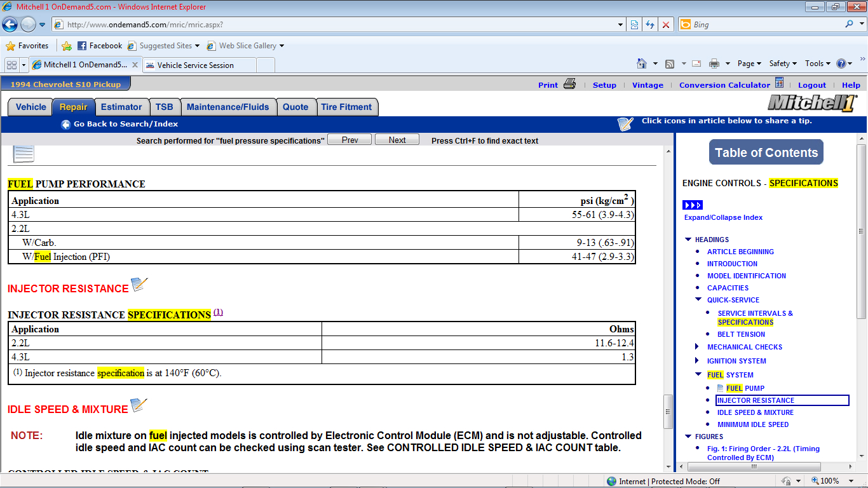
Task: Open the TSB tab
Action: point(165,107)
